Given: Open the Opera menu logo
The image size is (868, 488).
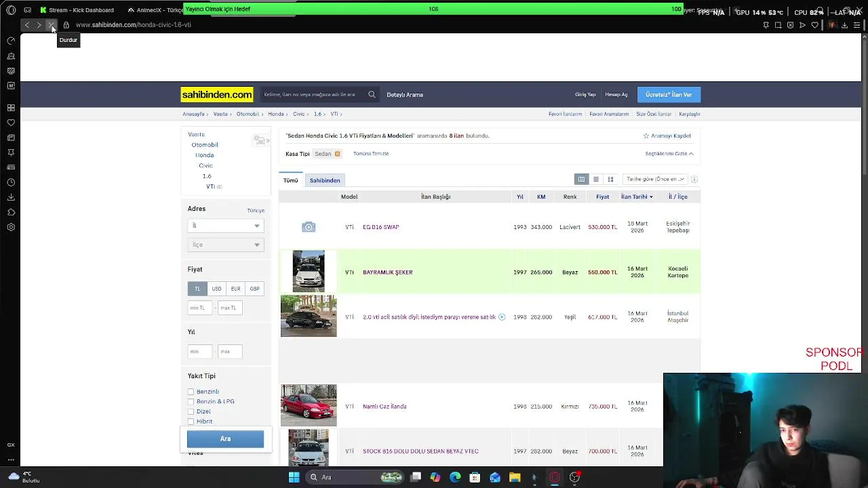Looking at the screenshot, I should [11, 10].
